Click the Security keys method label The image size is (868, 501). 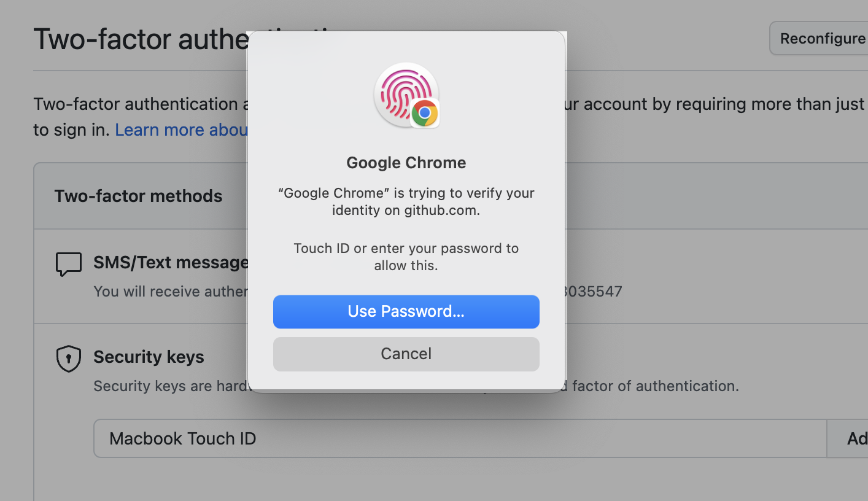tap(149, 357)
